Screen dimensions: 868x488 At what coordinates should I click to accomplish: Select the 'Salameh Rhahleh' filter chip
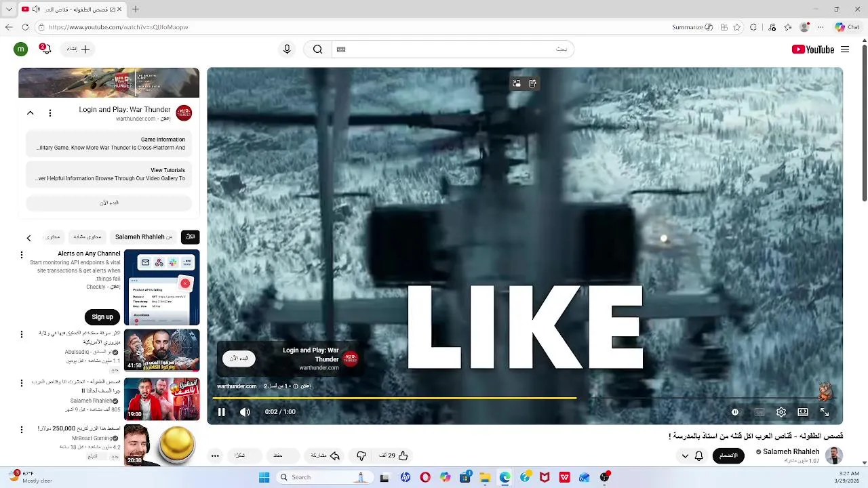(144, 237)
